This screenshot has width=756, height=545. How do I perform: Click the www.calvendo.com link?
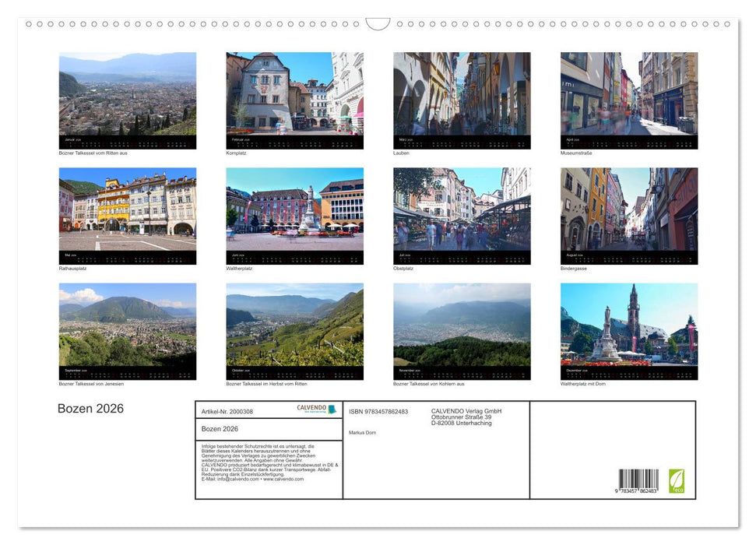click(283, 480)
